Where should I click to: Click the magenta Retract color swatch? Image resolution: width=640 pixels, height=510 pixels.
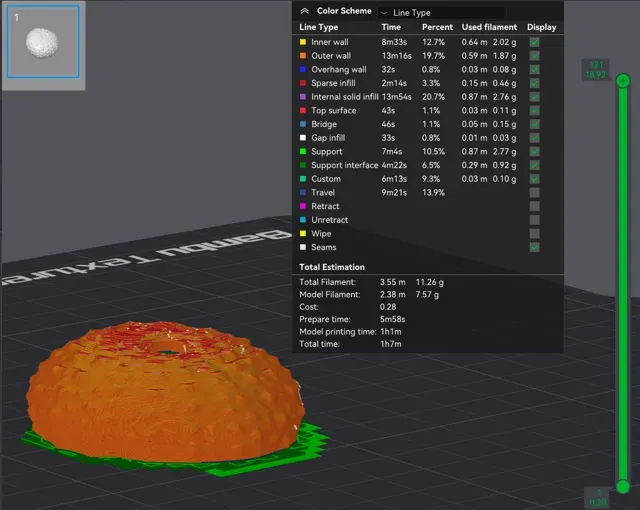point(303,206)
